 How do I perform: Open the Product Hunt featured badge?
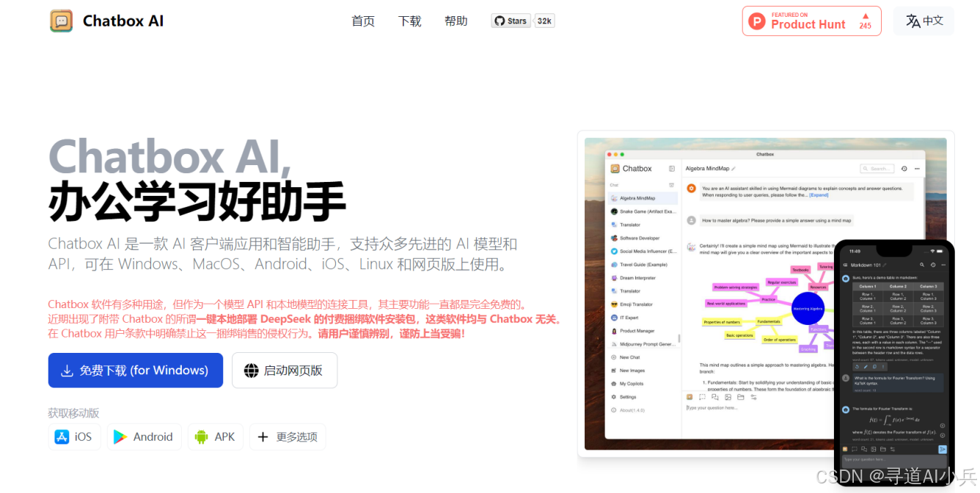pyautogui.click(x=811, y=21)
